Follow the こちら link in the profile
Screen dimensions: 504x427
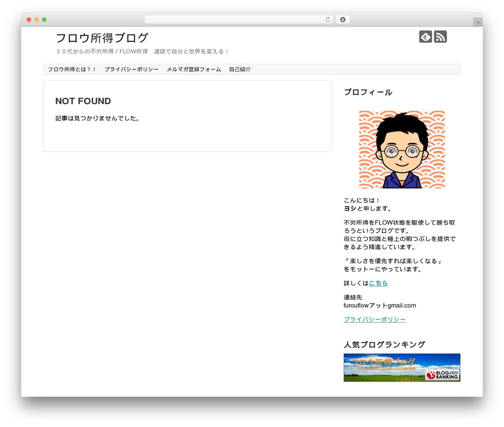pos(378,283)
